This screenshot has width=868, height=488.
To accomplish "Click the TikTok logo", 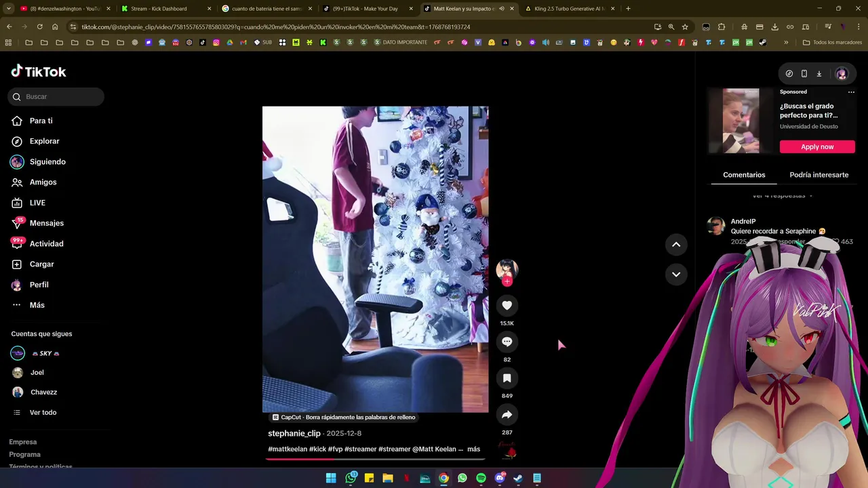I will point(39,71).
